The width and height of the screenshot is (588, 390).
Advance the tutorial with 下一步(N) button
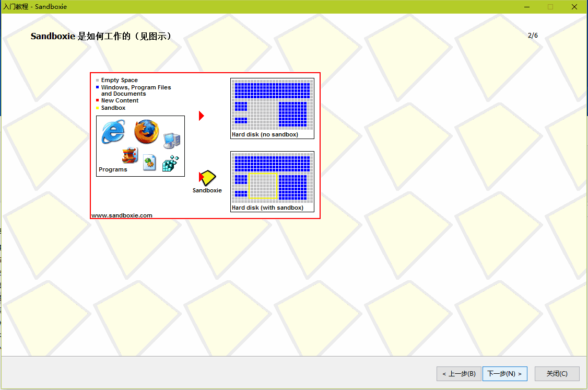pos(504,373)
